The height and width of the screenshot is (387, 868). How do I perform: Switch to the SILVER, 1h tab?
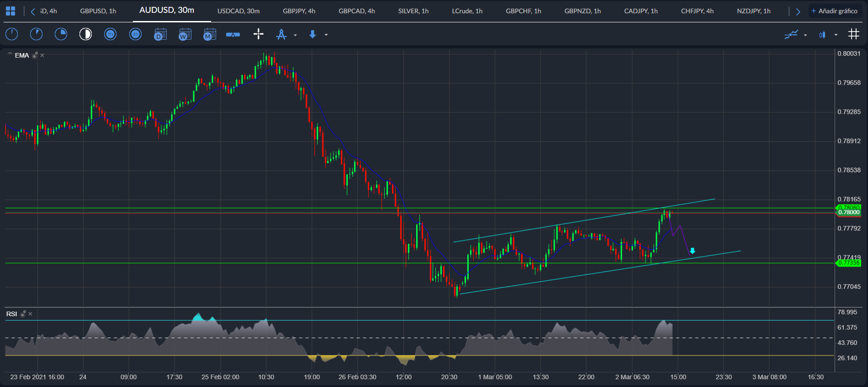pyautogui.click(x=413, y=11)
